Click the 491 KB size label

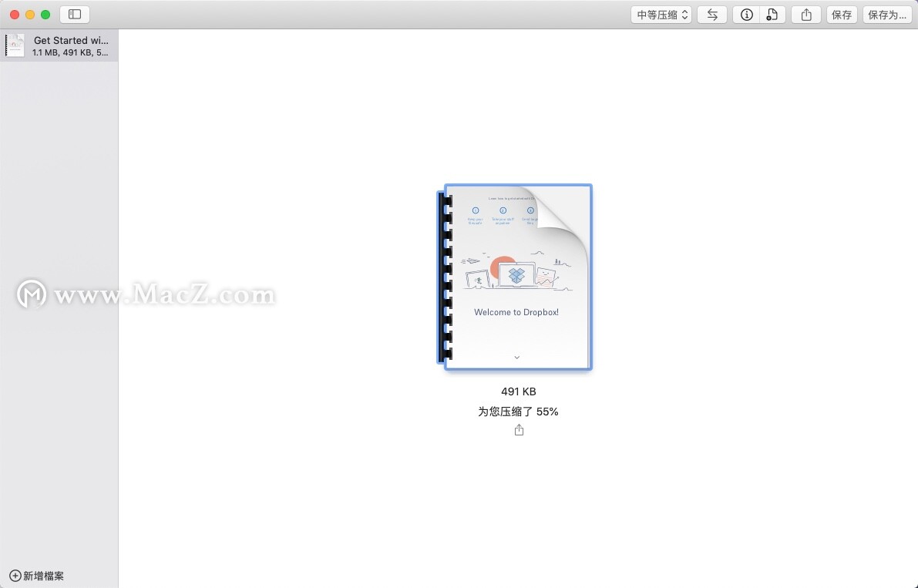coord(519,391)
